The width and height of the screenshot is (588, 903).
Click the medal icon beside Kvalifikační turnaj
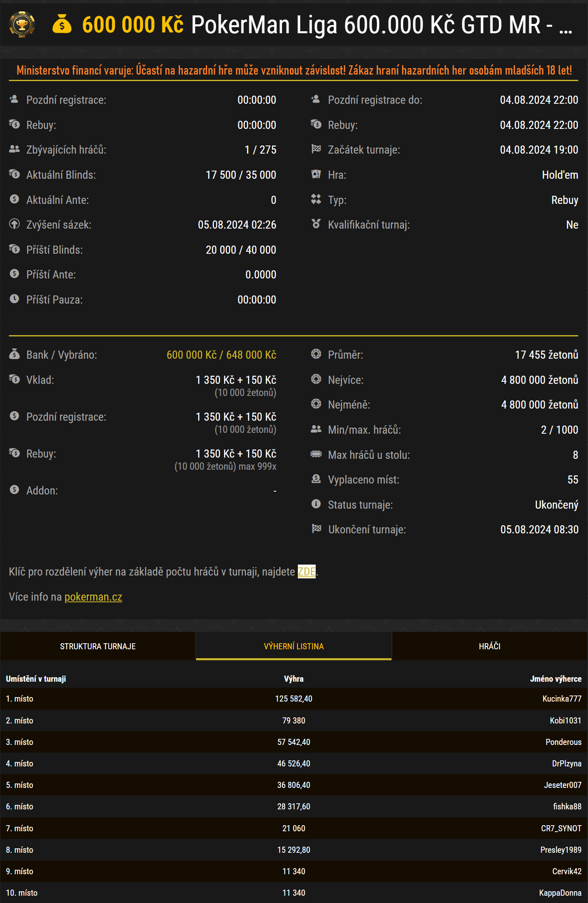click(x=316, y=224)
